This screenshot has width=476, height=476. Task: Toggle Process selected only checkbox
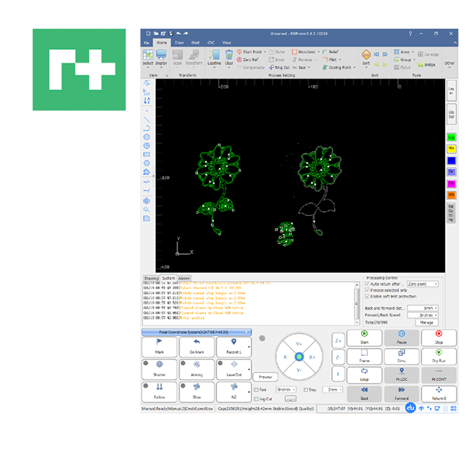point(367,290)
